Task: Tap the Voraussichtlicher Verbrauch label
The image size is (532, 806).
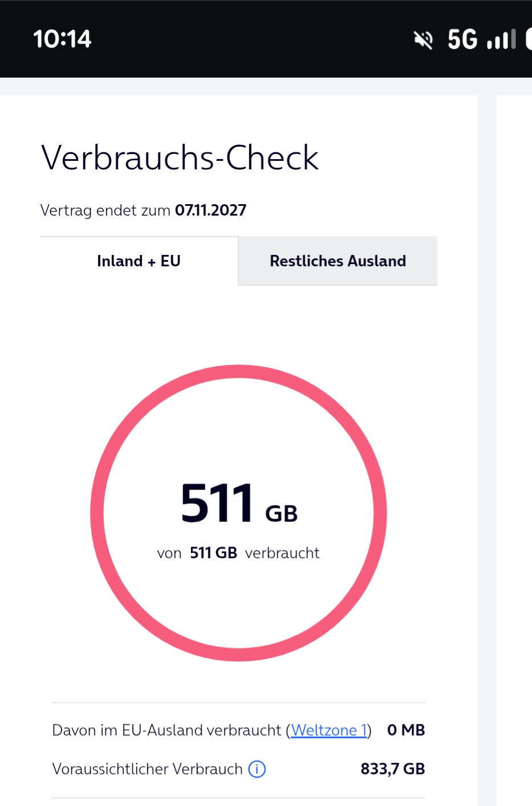Action: coord(147,769)
